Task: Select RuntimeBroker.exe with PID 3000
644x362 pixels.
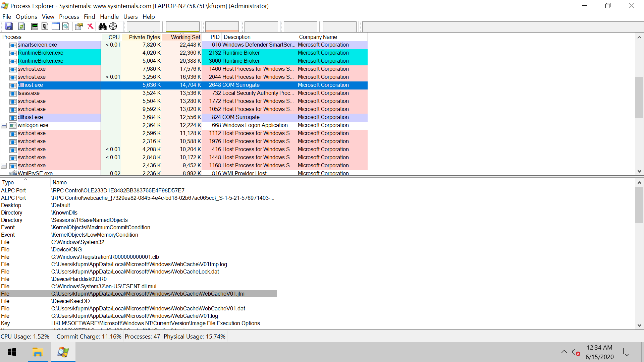Action: point(184,61)
